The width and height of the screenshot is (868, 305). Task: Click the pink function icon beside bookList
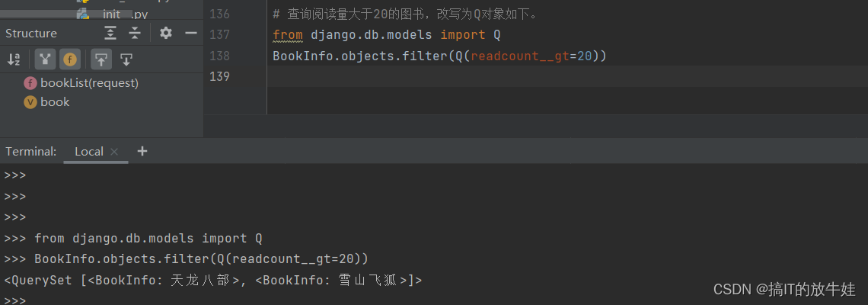pos(30,83)
